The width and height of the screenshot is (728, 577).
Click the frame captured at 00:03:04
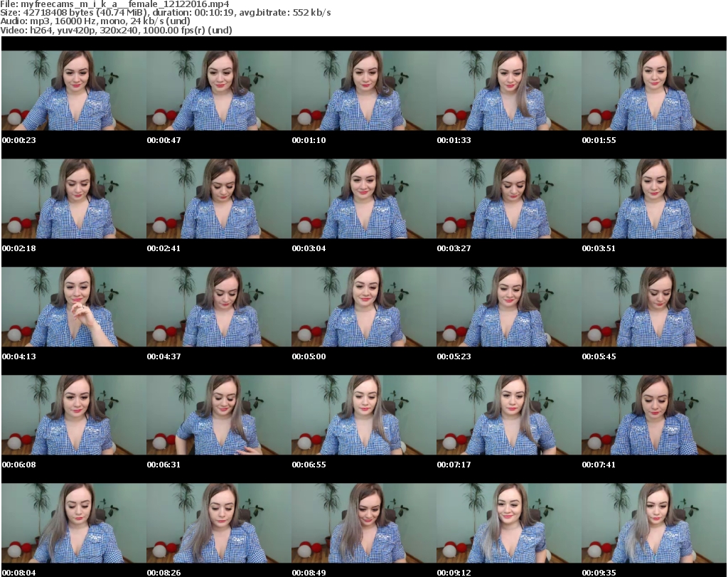click(363, 198)
